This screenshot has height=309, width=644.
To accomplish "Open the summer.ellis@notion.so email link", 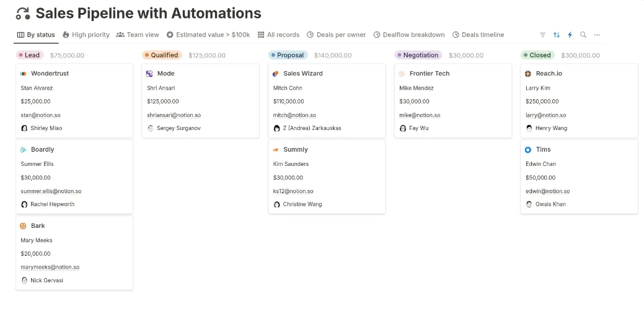I will [x=51, y=191].
